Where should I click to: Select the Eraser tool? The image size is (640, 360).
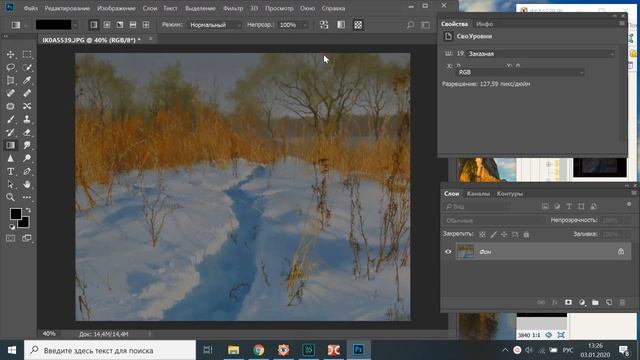coord(27,132)
